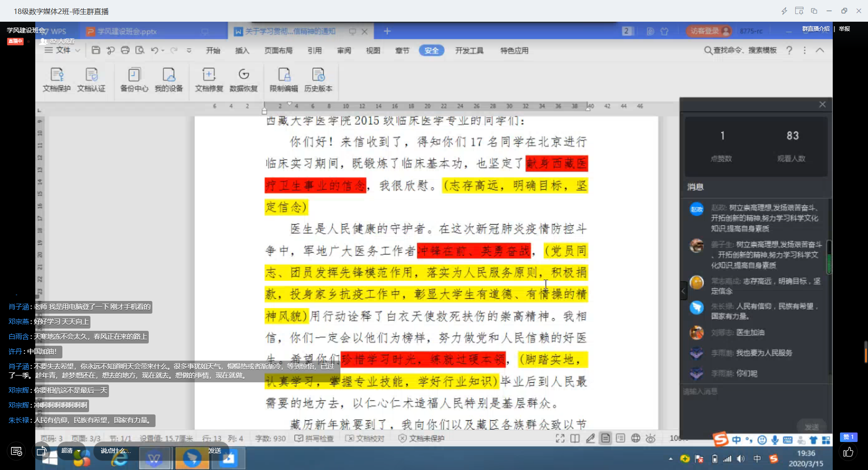The width and height of the screenshot is (868, 470).
Task: Click the volume icon in system tray
Action: pos(741,459)
